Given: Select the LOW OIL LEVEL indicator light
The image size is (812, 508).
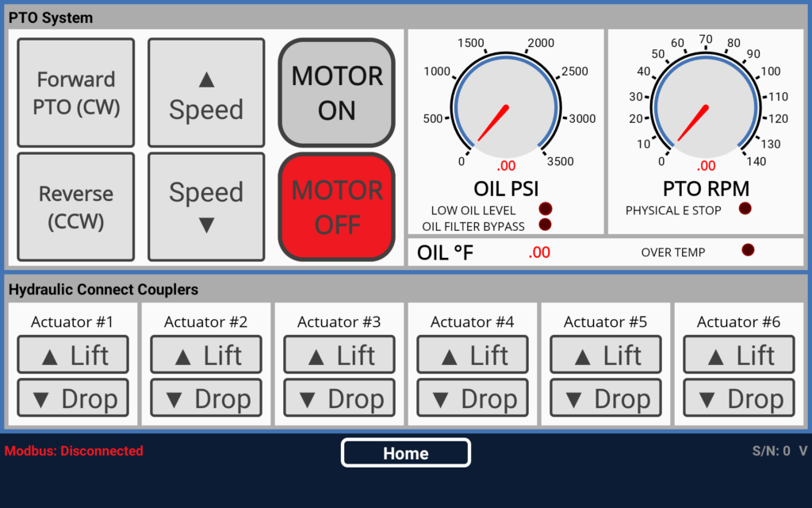Looking at the screenshot, I should tap(545, 210).
